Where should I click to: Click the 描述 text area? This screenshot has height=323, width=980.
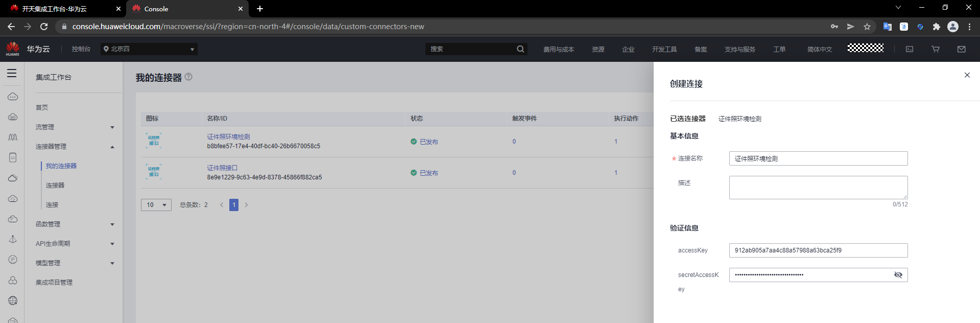click(818, 188)
